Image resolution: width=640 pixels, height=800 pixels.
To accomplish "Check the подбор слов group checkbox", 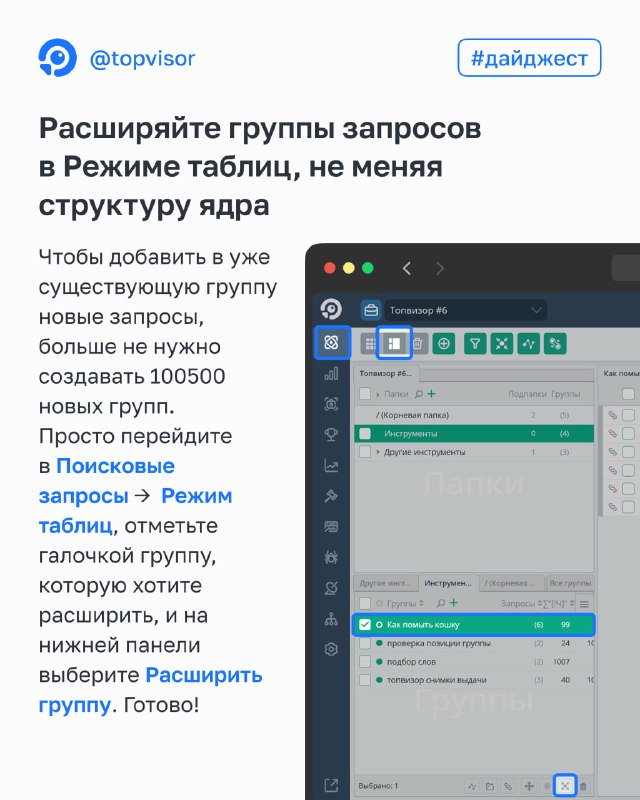I will tap(365, 662).
